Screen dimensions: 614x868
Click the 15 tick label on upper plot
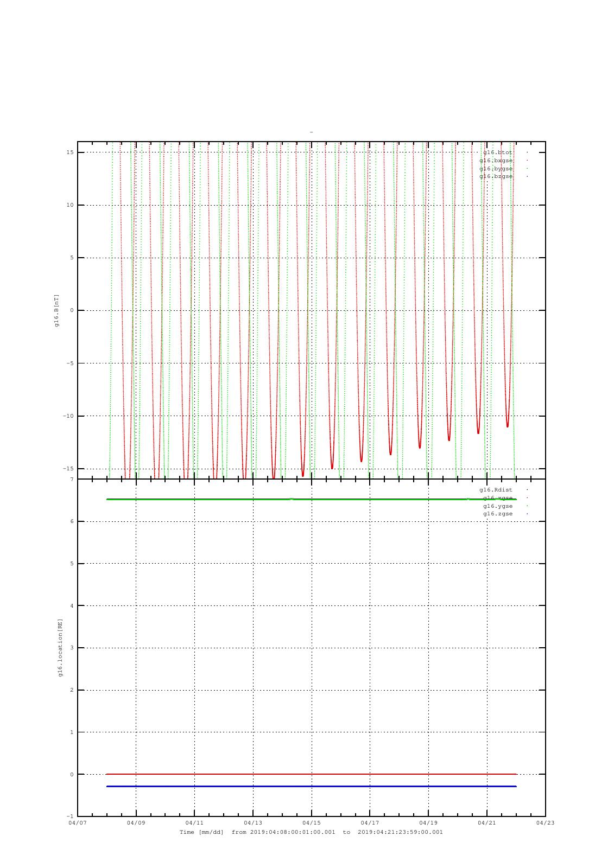[x=71, y=152]
